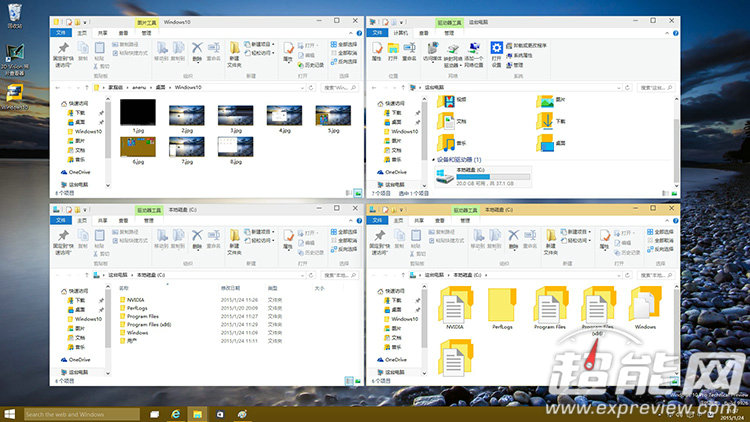Open Internet Explorer from the taskbar

pos(176,413)
